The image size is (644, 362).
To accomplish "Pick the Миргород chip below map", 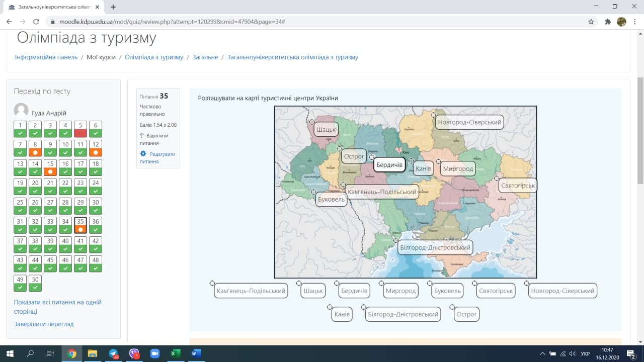I will pyautogui.click(x=401, y=291).
